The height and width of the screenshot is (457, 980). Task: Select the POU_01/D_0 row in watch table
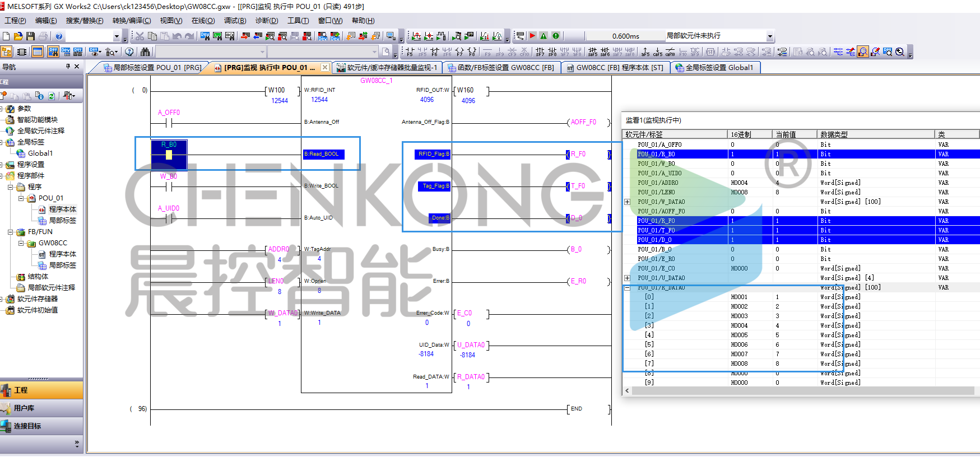click(801, 240)
